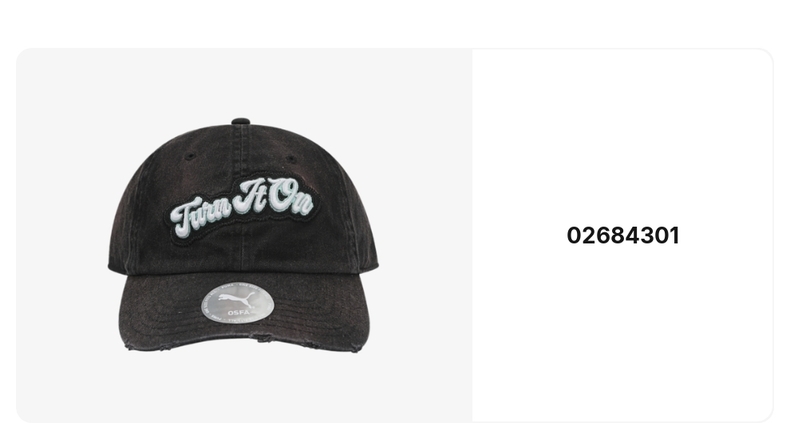
Task: Click the Puma cat logo on sticker
Action: click(237, 299)
